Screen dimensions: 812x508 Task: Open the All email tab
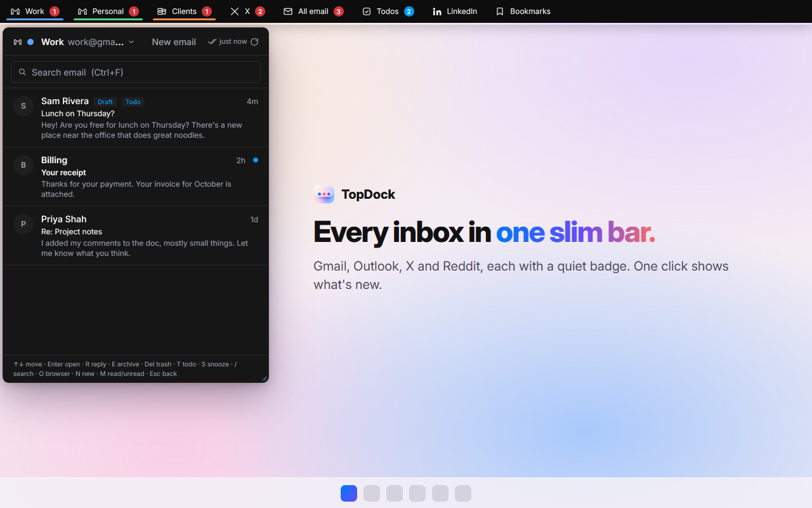(x=313, y=11)
